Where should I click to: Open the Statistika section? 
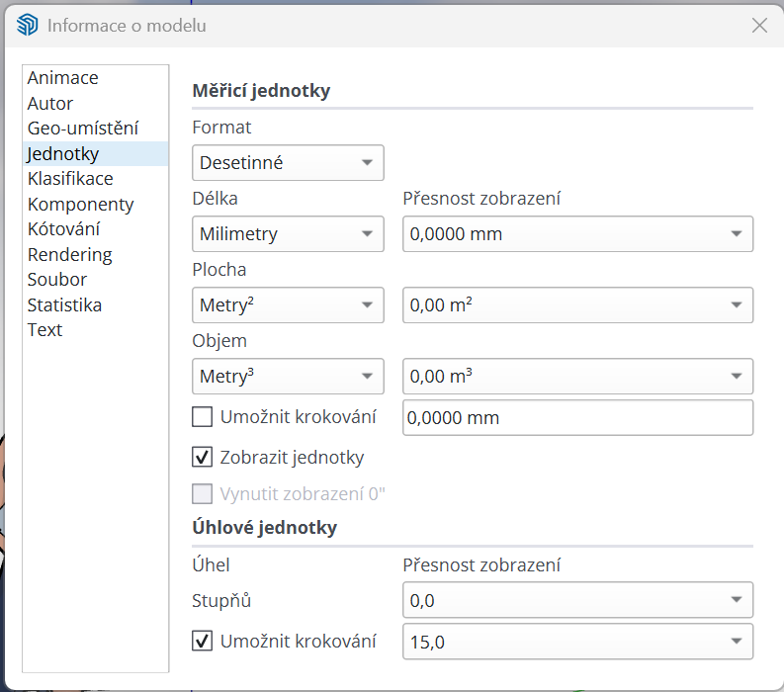pos(64,305)
